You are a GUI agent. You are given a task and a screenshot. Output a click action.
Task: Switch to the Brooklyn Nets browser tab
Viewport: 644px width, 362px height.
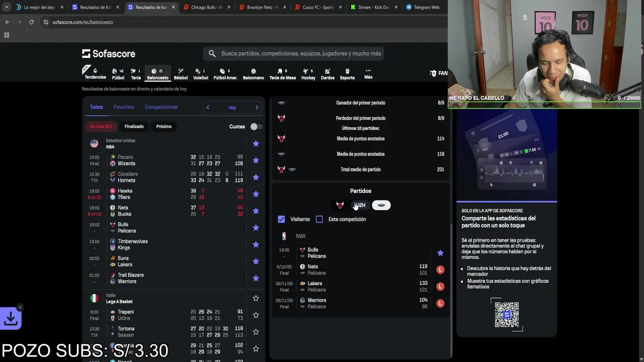tap(262, 7)
